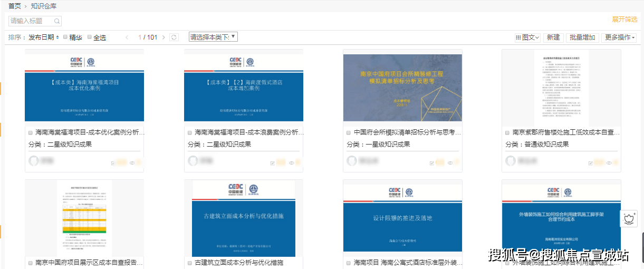
Task: Check the 全选 select-all checkbox
Action: [90, 37]
